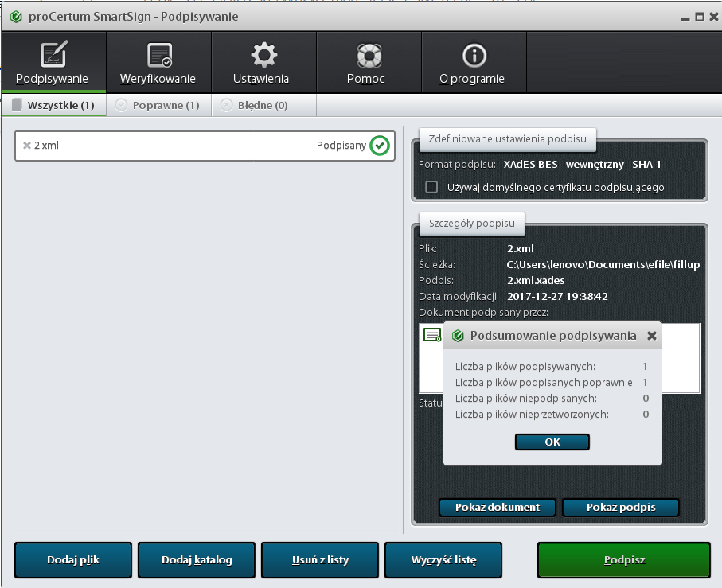Click the Podpisany status text

[x=341, y=146]
